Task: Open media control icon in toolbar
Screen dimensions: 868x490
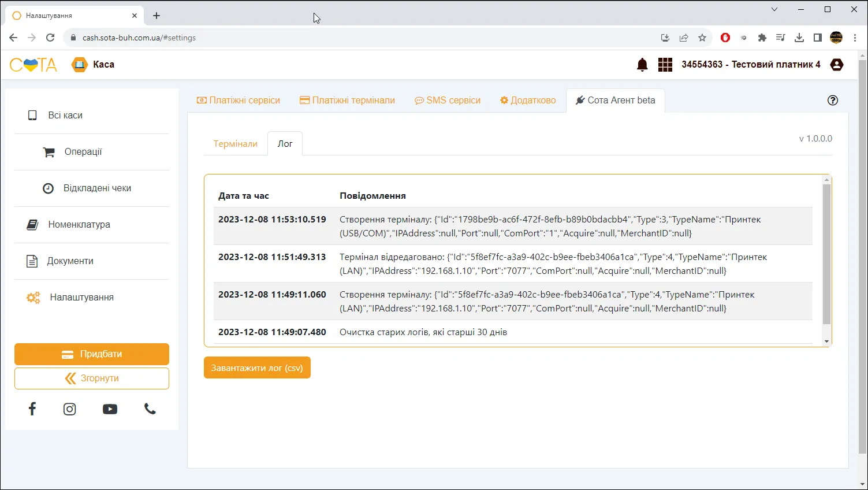Action: click(x=781, y=38)
